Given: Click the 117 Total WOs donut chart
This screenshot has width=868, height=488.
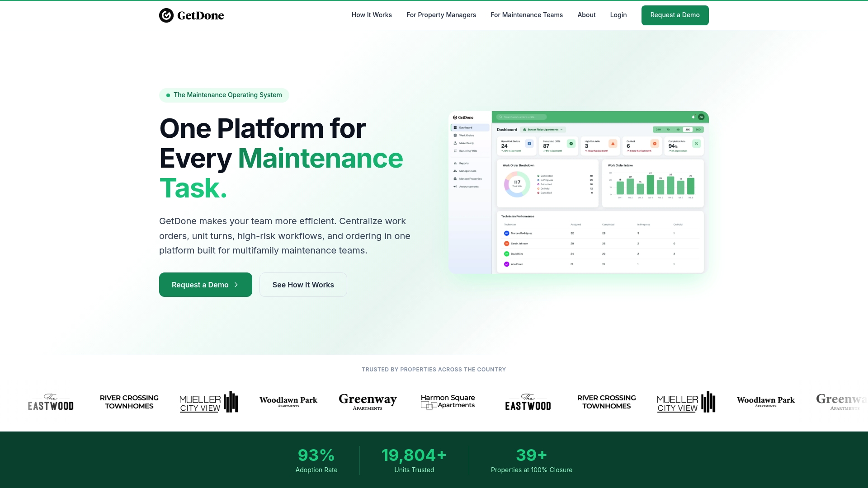Looking at the screenshot, I should point(517,184).
